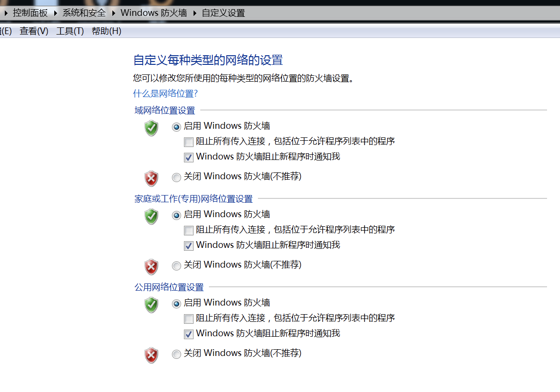This screenshot has width=560, height=392.
Task: Open the 工具(T) menu
Action: tap(70, 31)
